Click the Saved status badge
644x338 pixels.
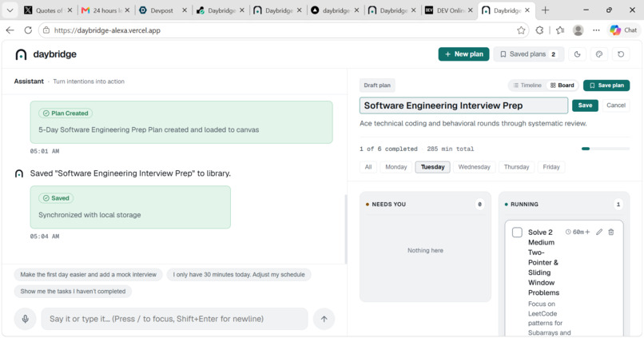tap(56, 198)
